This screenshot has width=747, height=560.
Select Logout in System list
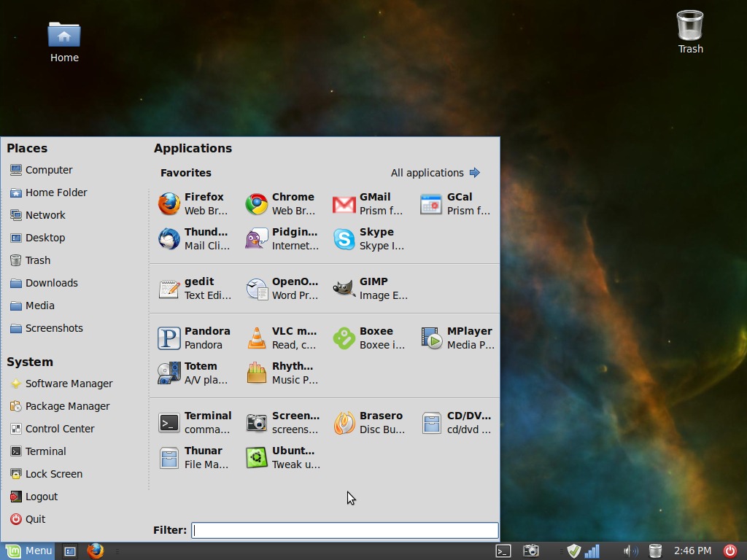[x=34, y=497]
